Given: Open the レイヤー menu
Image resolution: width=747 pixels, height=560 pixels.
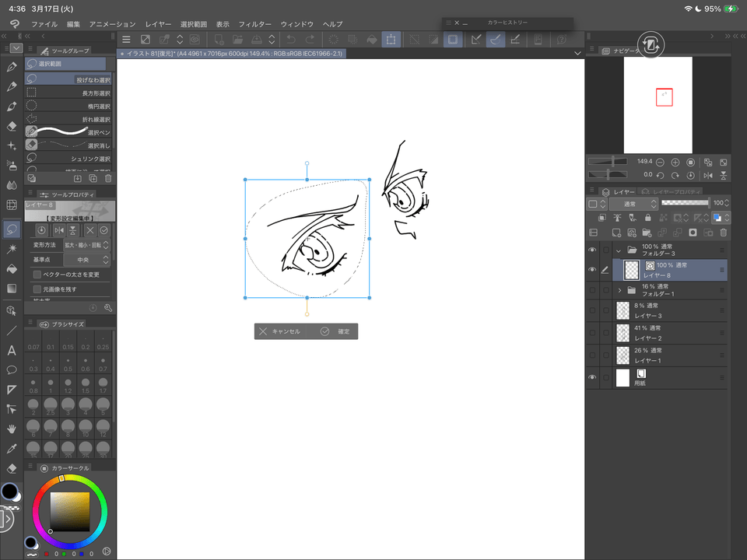Looking at the screenshot, I should point(158,24).
